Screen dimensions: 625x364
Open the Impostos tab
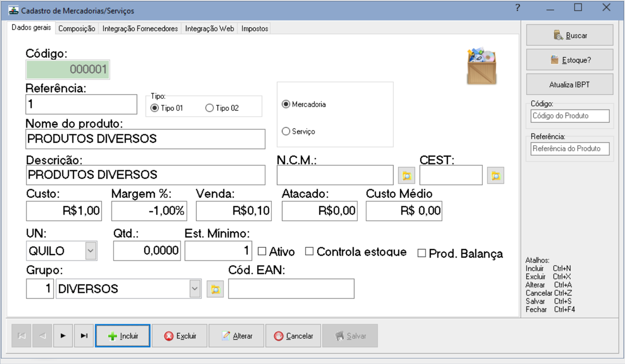tap(255, 29)
